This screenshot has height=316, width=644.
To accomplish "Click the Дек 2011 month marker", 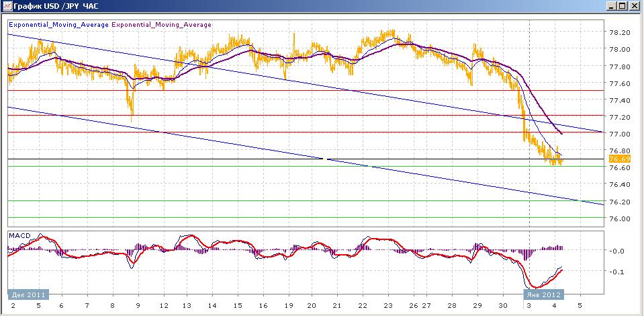I will click(28, 294).
